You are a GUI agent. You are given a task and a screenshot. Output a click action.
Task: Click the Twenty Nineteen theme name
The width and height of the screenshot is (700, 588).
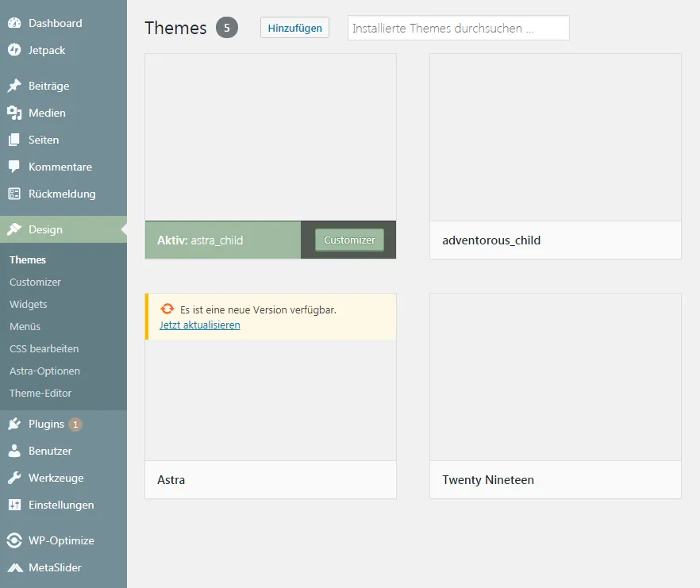click(488, 480)
